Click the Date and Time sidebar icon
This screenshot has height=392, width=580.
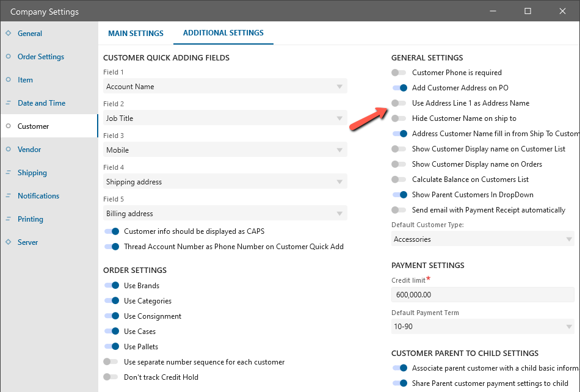pos(8,103)
